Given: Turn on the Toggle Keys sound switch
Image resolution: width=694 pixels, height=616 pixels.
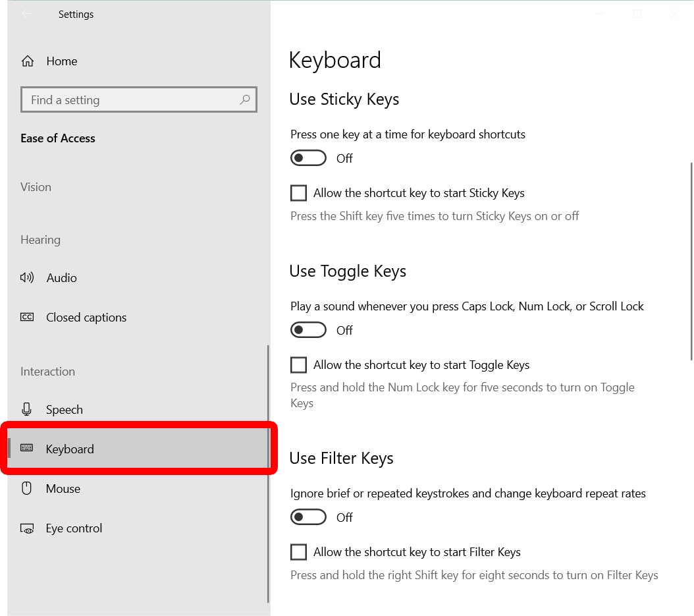Looking at the screenshot, I should point(308,329).
